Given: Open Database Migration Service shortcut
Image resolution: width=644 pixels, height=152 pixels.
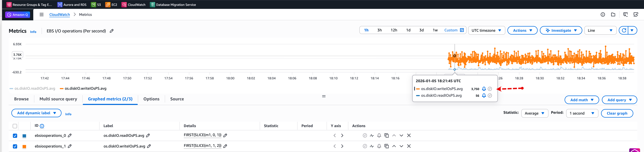Looking at the screenshot, I should [173, 5].
